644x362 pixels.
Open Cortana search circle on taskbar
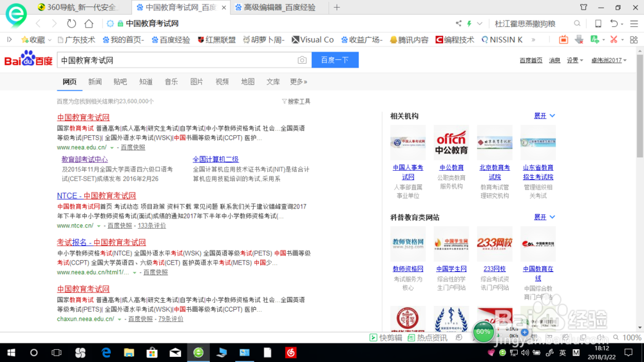coord(33,352)
